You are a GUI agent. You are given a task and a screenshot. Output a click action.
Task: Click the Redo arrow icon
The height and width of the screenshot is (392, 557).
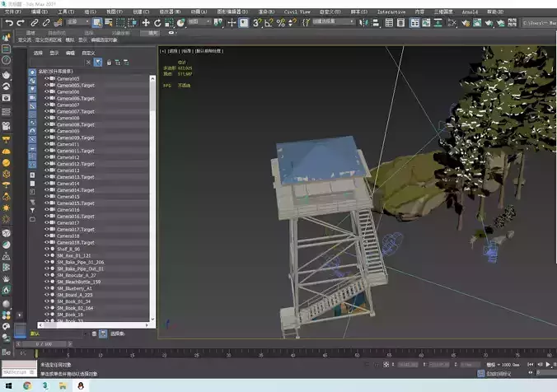(x=21, y=23)
